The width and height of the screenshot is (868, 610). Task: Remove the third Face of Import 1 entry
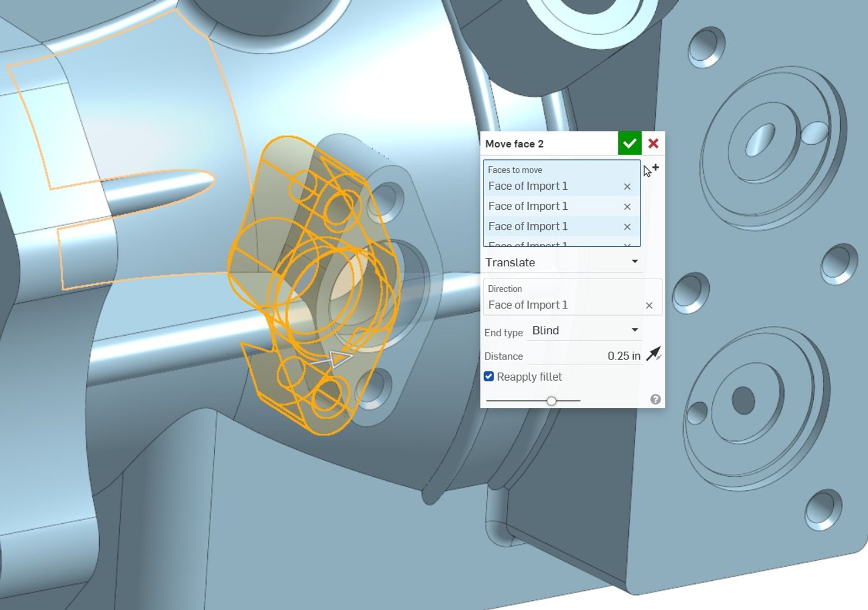pos(627,227)
